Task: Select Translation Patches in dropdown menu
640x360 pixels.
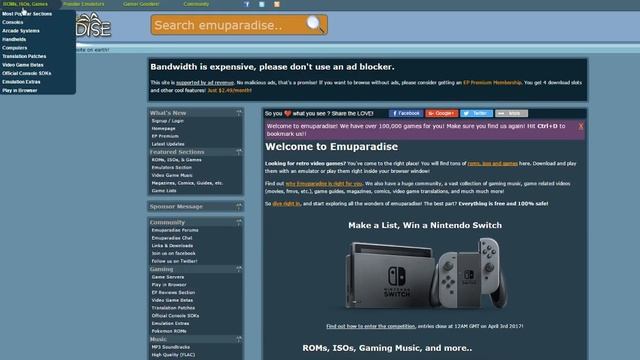Action: point(24,56)
